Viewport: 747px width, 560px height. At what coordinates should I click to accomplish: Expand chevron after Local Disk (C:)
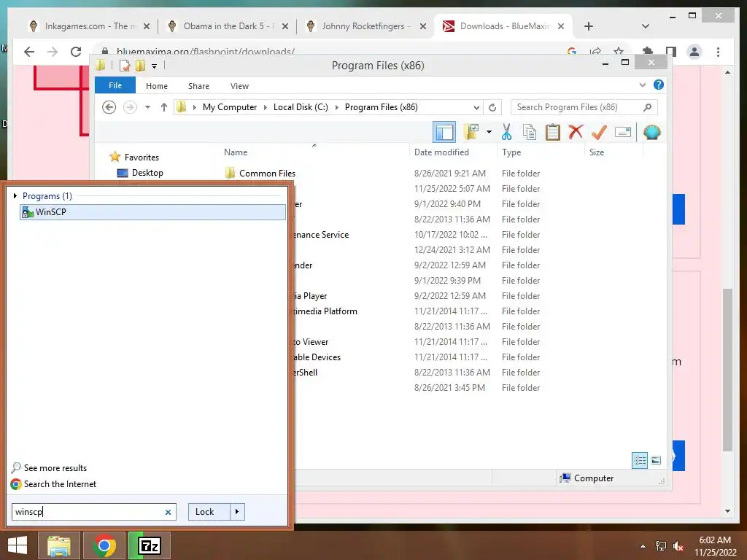337,107
